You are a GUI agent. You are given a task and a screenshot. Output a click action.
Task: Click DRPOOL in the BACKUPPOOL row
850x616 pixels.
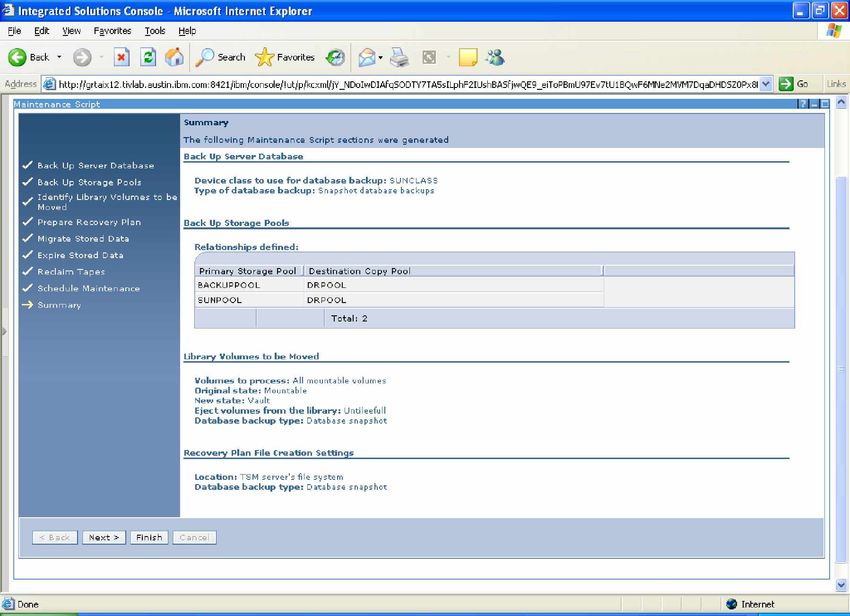(326, 285)
